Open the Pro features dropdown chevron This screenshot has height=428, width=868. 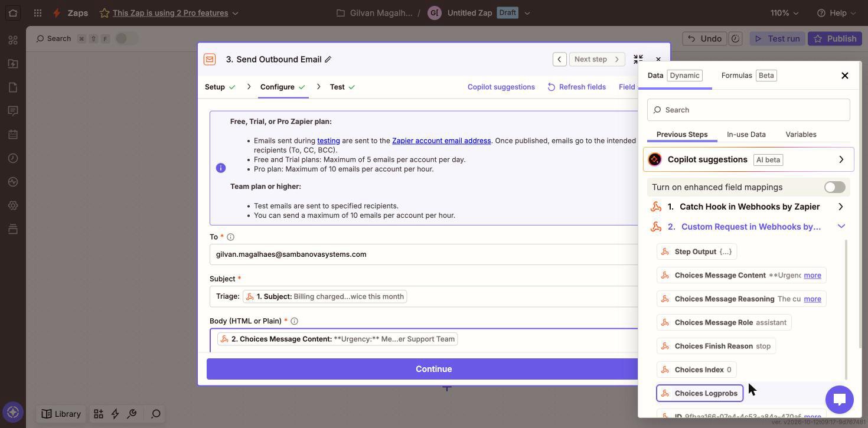(x=236, y=13)
